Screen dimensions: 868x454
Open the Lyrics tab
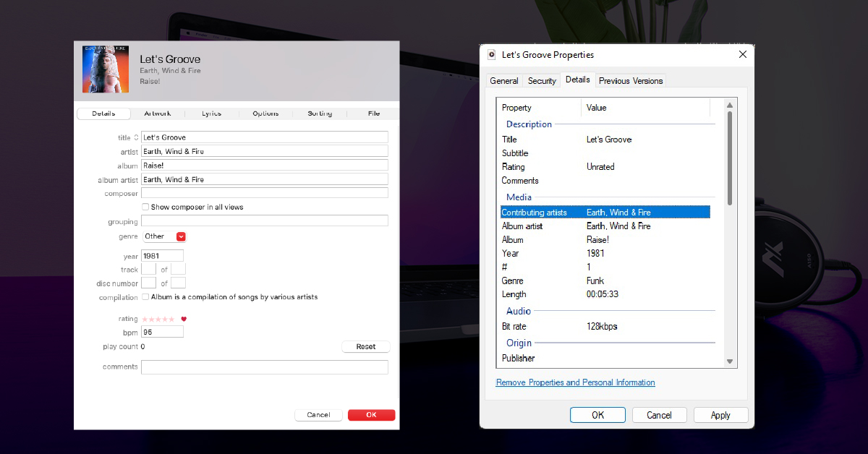click(211, 113)
